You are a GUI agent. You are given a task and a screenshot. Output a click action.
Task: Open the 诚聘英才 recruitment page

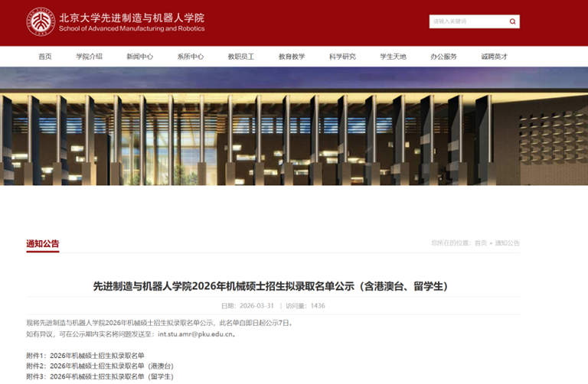494,57
